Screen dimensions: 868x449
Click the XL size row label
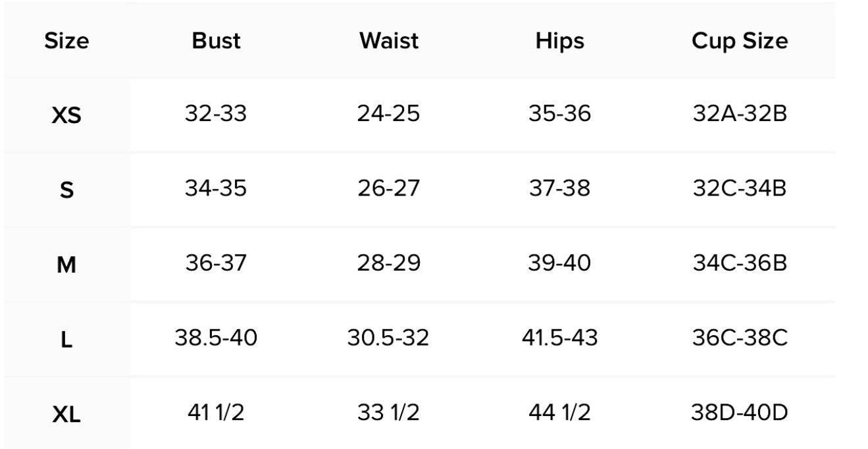coord(66,415)
